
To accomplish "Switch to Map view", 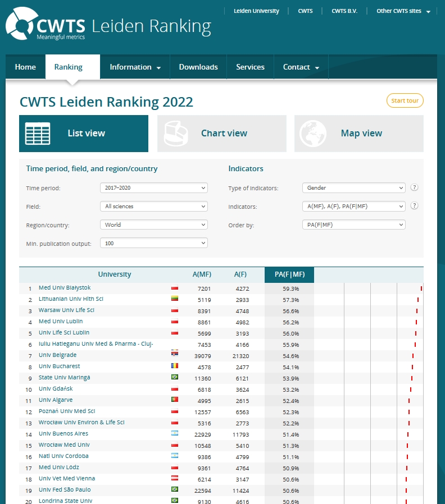I will tap(359, 134).
